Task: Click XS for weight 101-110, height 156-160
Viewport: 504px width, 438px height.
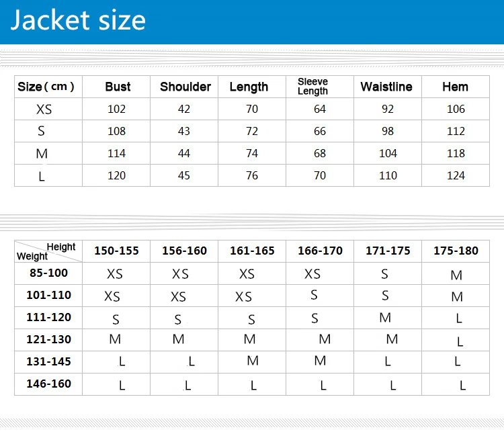Action: [x=178, y=297]
